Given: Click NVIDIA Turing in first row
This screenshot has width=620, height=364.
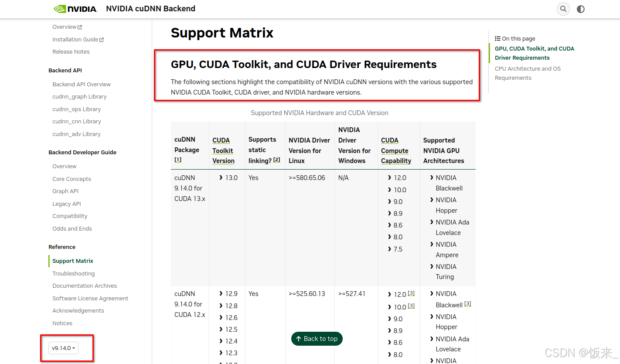Looking at the screenshot, I should point(446,272).
